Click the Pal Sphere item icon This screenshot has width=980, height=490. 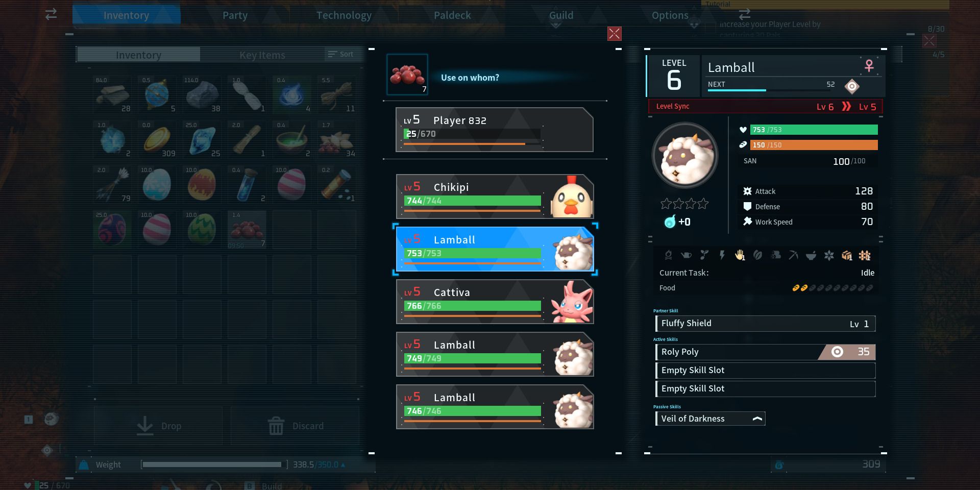pyautogui.click(x=157, y=94)
